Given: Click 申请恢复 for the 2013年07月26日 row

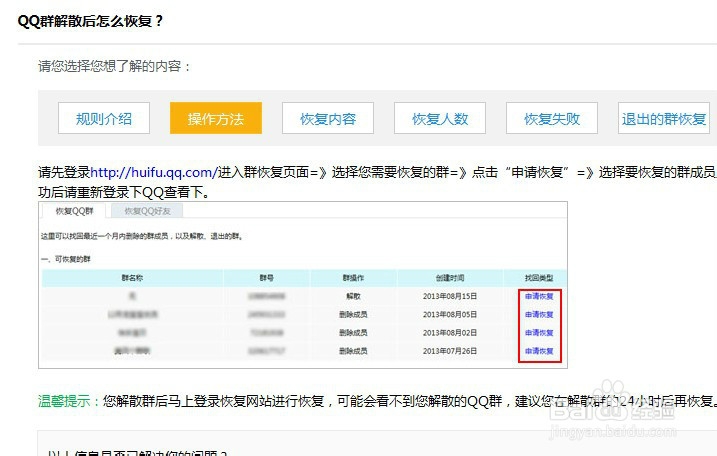Looking at the screenshot, I should click(x=539, y=351).
